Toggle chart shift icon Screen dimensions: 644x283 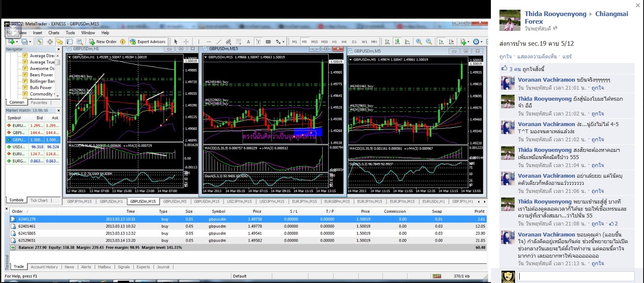(x=451, y=41)
